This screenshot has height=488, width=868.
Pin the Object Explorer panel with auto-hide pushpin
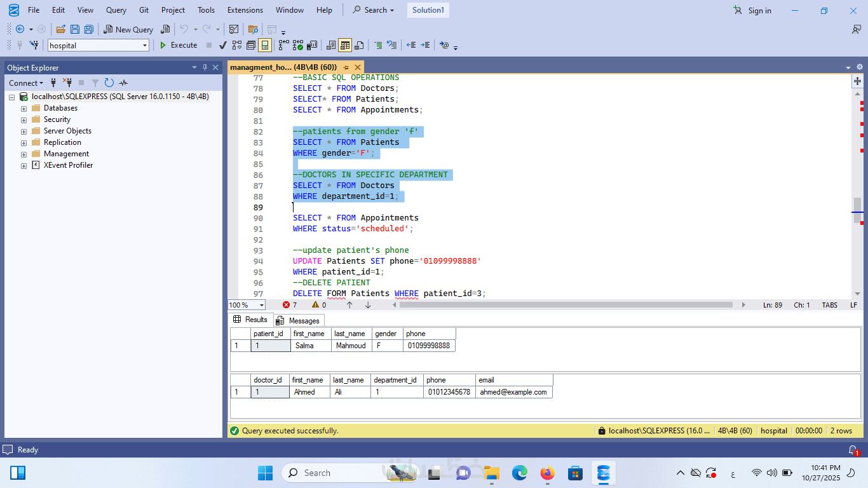coord(205,67)
